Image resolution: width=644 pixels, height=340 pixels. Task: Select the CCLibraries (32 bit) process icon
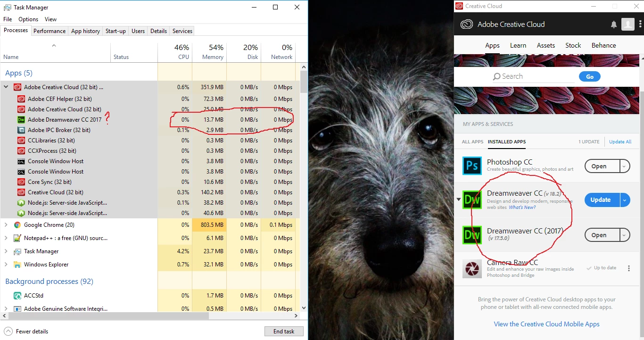(x=21, y=141)
